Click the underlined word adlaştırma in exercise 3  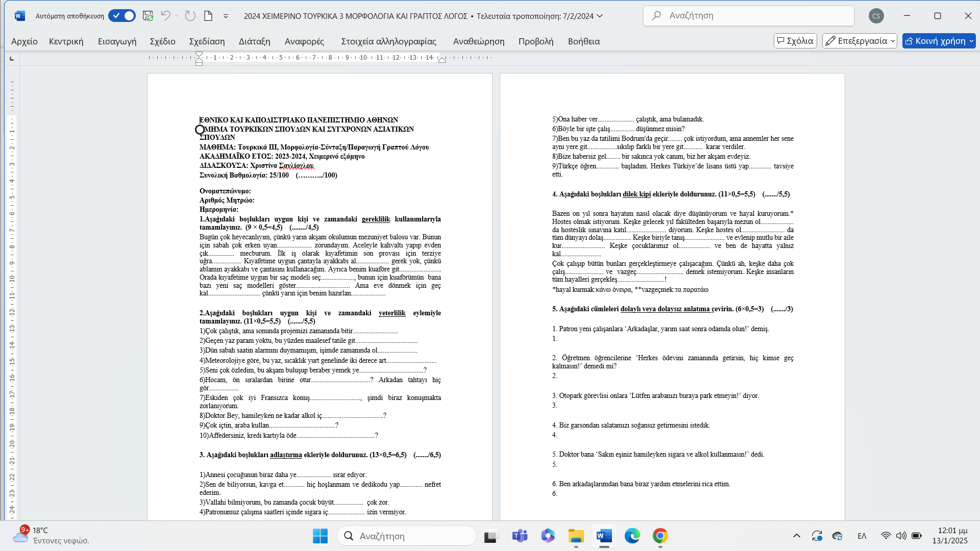[x=286, y=455]
